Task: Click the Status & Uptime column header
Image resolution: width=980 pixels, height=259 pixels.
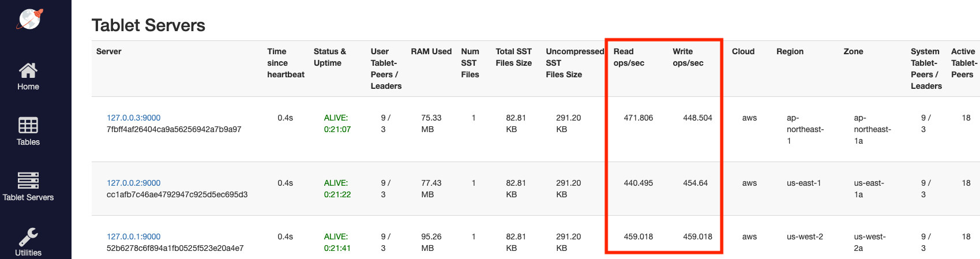Action: click(x=329, y=57)
